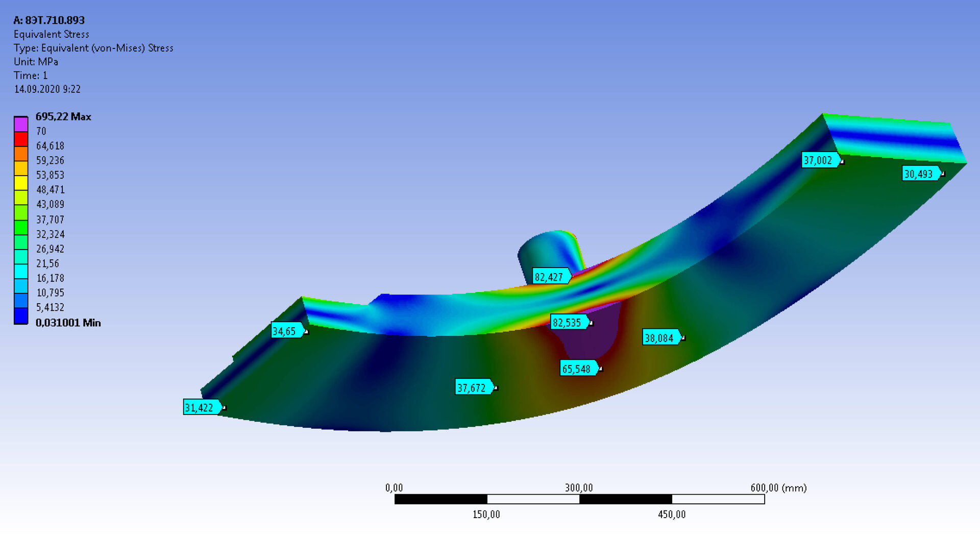This screenshot has width=980, height=536.
Task: Click the "0,00" scale ruler label
Action: [394, 488]
